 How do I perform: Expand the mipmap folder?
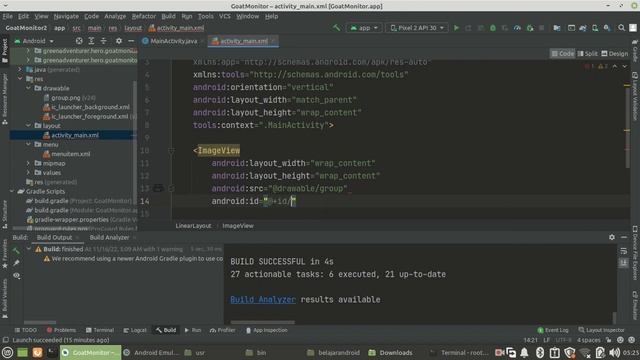[x=29, y=163]
